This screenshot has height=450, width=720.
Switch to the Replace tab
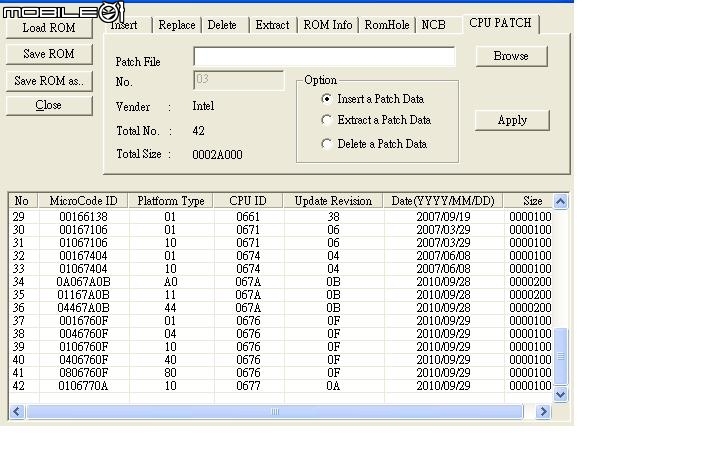[x=177, y=25]
